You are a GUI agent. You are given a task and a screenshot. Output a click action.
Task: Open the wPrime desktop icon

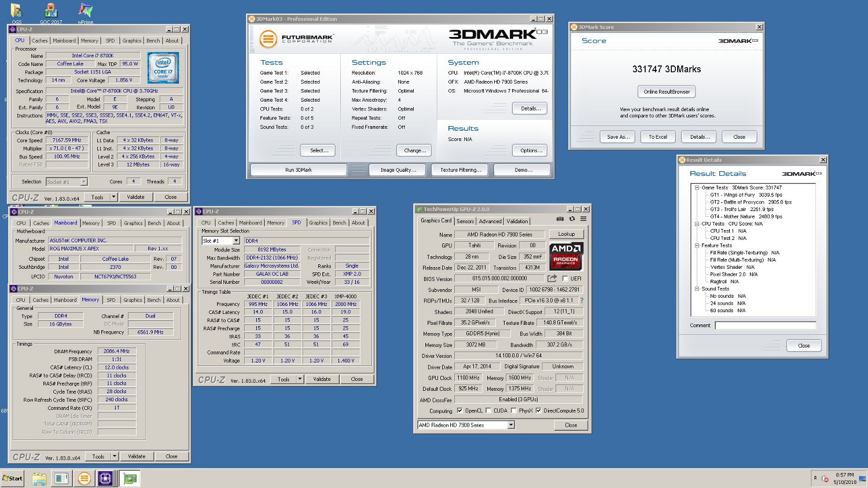[86, 13]
